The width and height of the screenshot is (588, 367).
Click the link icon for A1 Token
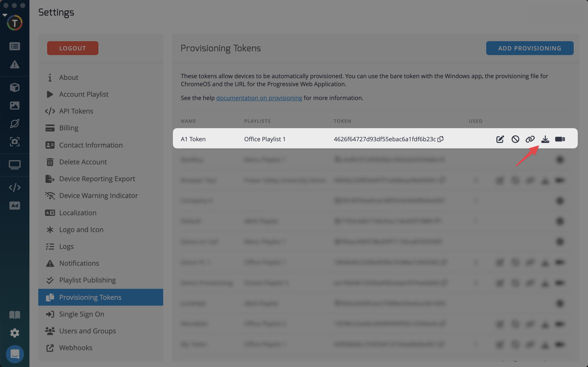(x=530, y=139)
